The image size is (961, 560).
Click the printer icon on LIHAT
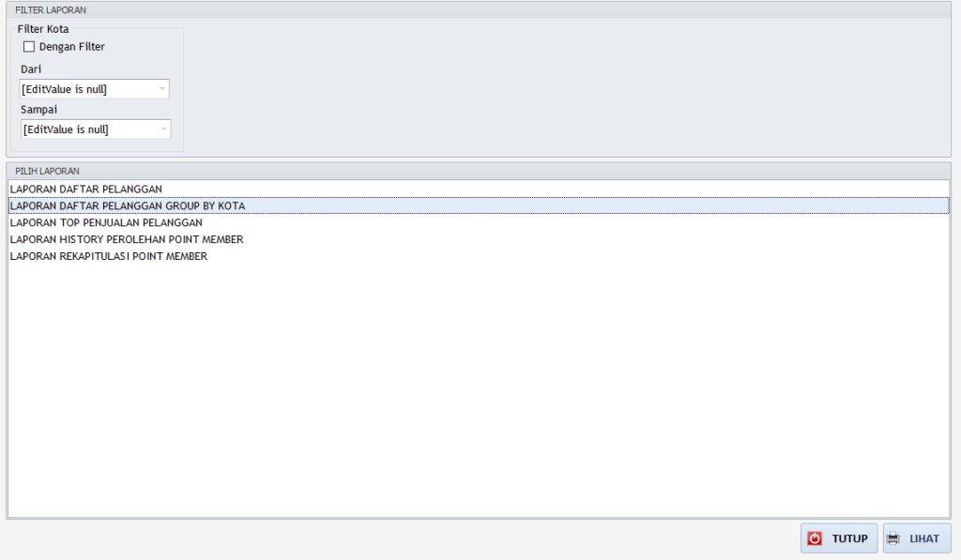coord(893,538)
